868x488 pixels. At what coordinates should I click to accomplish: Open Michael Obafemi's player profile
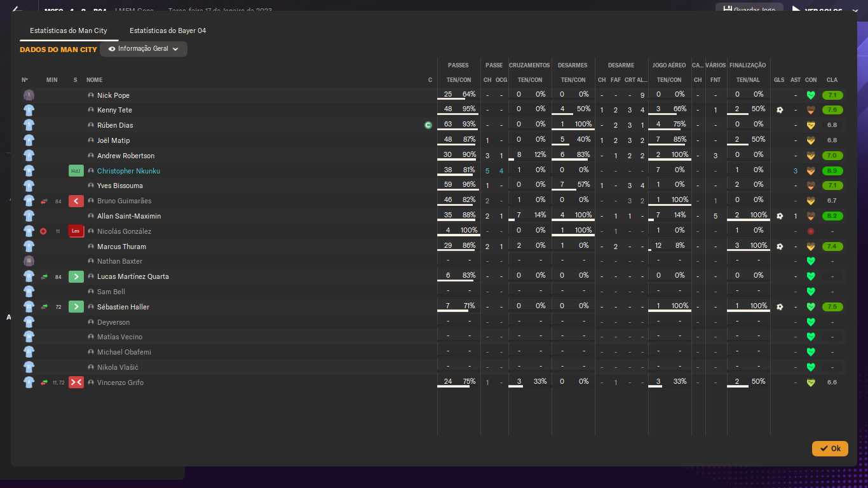[124, 352]
